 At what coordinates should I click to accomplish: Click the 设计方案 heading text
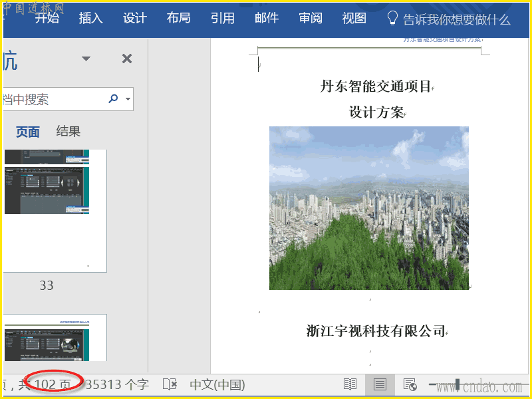tap(376, 112)
